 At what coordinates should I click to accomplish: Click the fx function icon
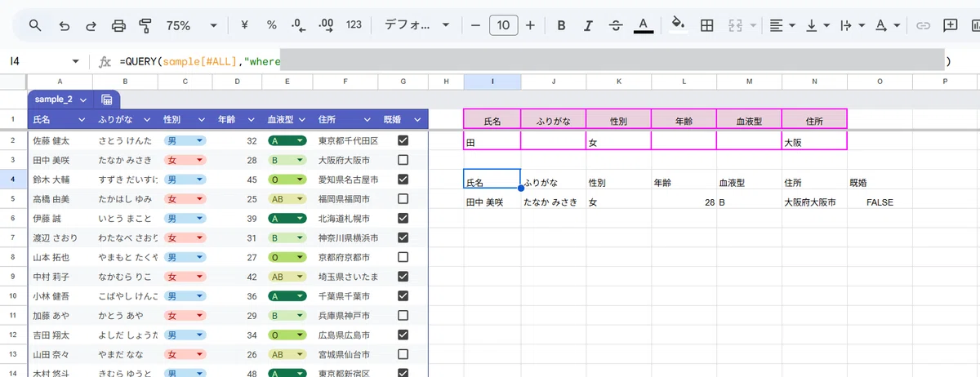[105, 61]
